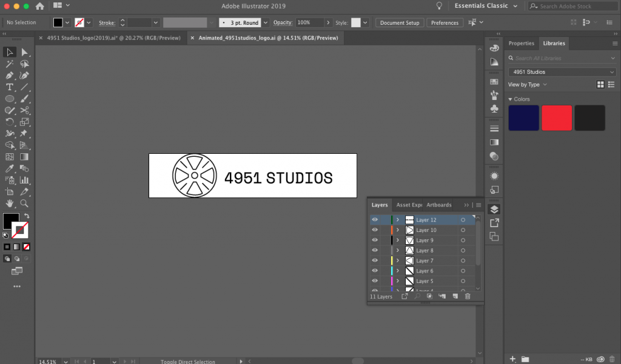Open the 4951 Studios library dropdown
The image size is (621, 364).
562,72
